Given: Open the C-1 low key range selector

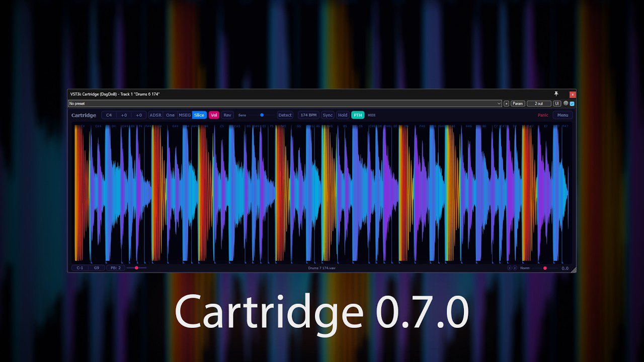Looking at the screenshot, I should click(80, 268).
